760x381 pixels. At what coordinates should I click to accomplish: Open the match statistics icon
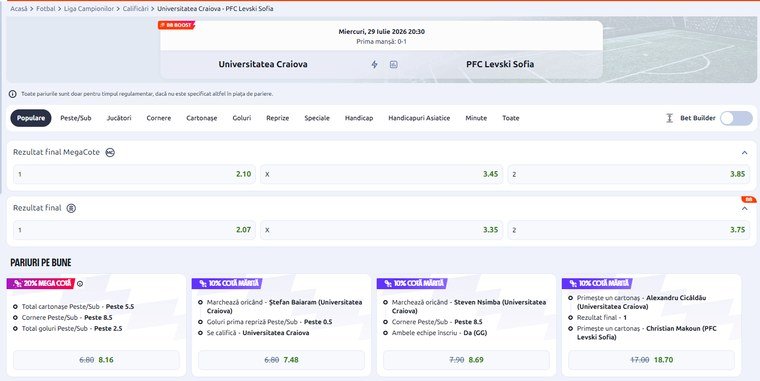click(394, 64)
